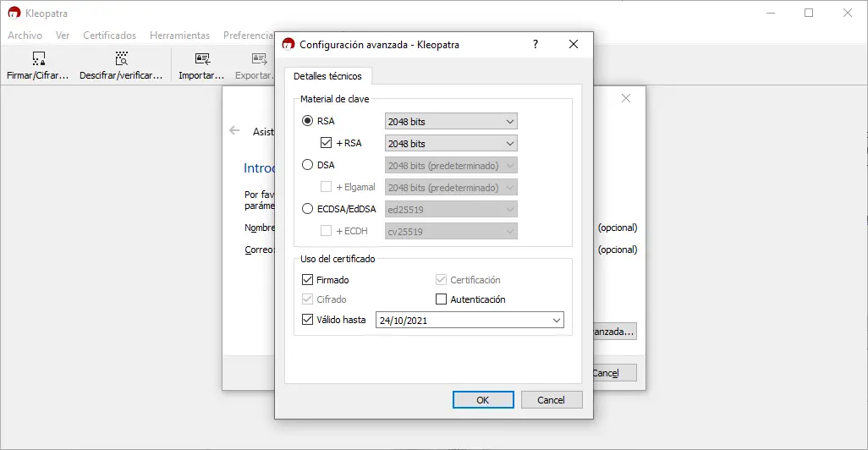The width and height of the screenshot is (868, 450).
Task: Minimize the Kleopatra main window
Action: tap(771, 13)
